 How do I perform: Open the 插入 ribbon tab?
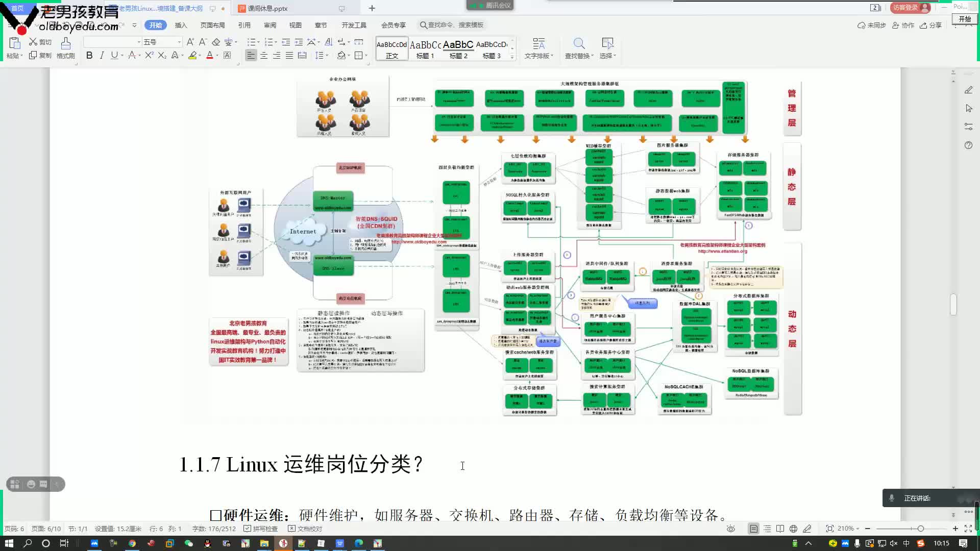click(181, 25)
